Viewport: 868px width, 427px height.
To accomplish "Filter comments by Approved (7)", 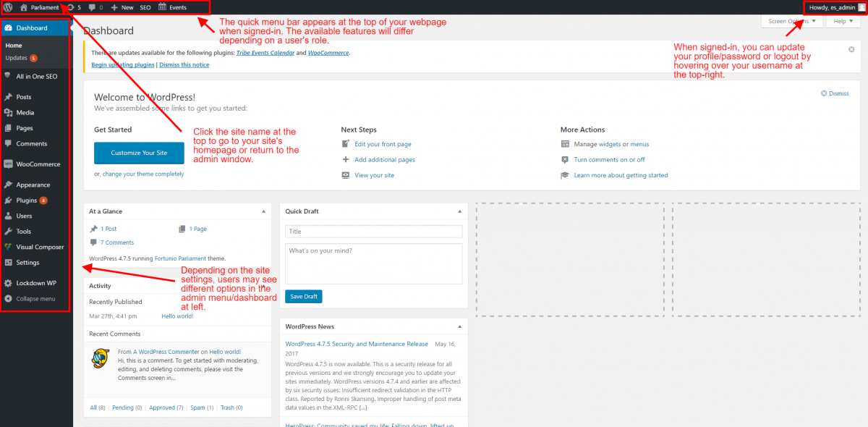I will 166,407.
